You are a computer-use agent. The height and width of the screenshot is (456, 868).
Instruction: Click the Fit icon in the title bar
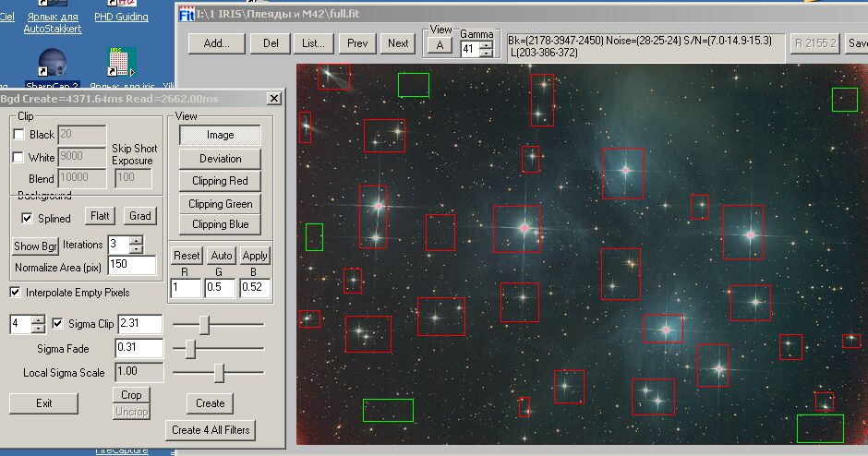tap(186, 14)
